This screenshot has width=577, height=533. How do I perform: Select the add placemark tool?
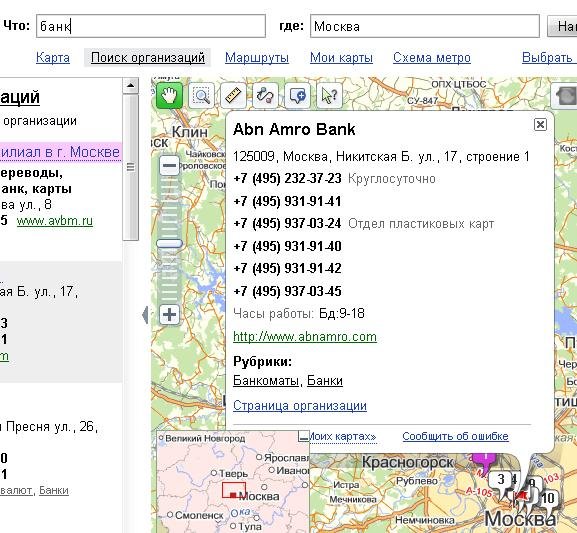click(x=297, y=96)
